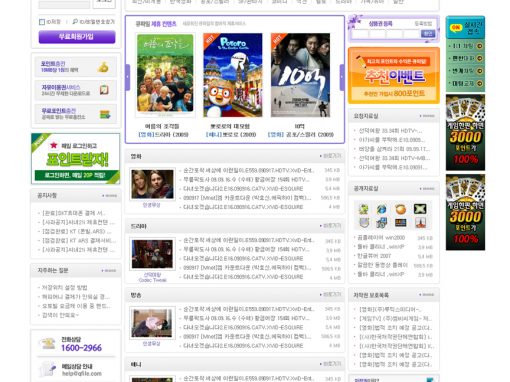
Task: Open first entry in 저작권 보호목록 list
Action: click(390, 310)
